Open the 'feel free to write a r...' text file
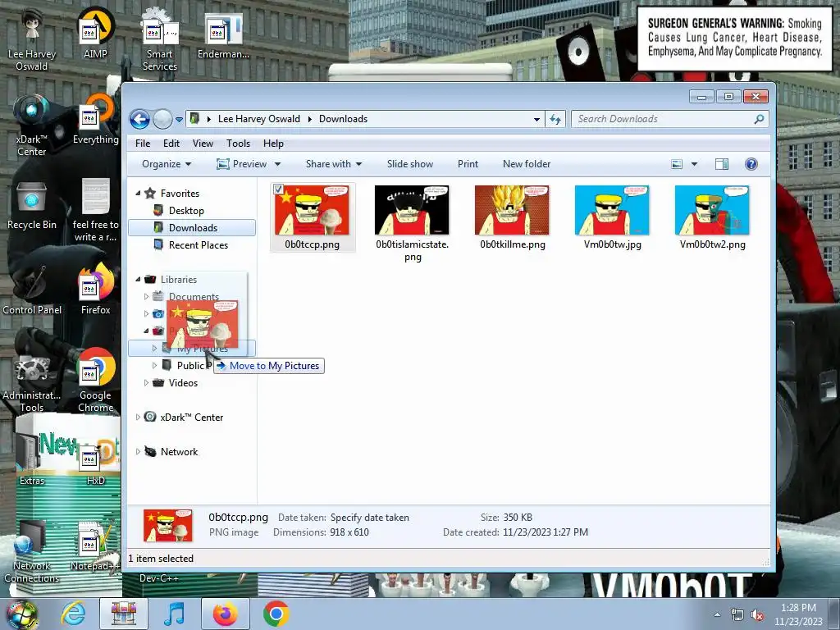Viewport: 840px width, 630px height. coord(95,209)
